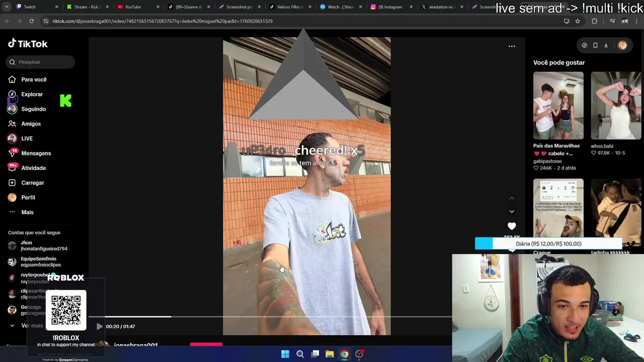The image size is (644, 362).
Task: Open File Explorer from the taskbar
Action: point(330,354)
